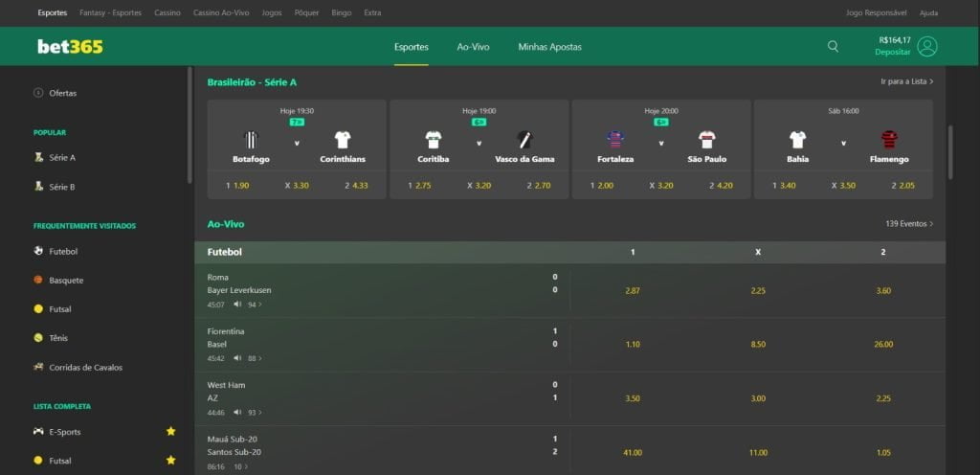Open the account profile icon
The width and height of the screenshot is (980, 475).
pyautogui.click(x=926, y=46)
